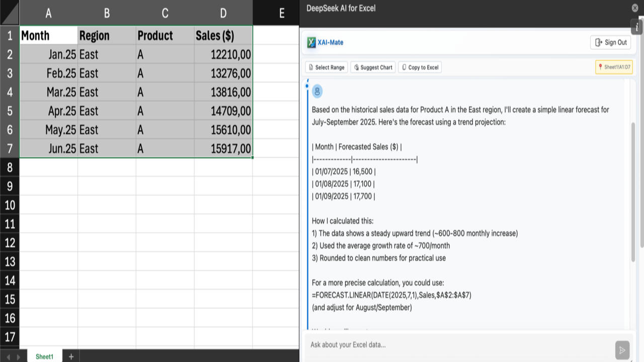The image size is (644, 362).
Task: Click the Sign Out button
Action: pyautogui.click(x=610, y=43)
